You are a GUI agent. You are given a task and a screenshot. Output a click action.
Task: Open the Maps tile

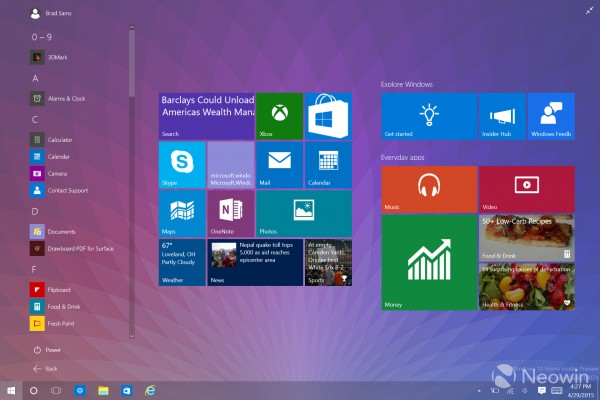pos(182,212)
